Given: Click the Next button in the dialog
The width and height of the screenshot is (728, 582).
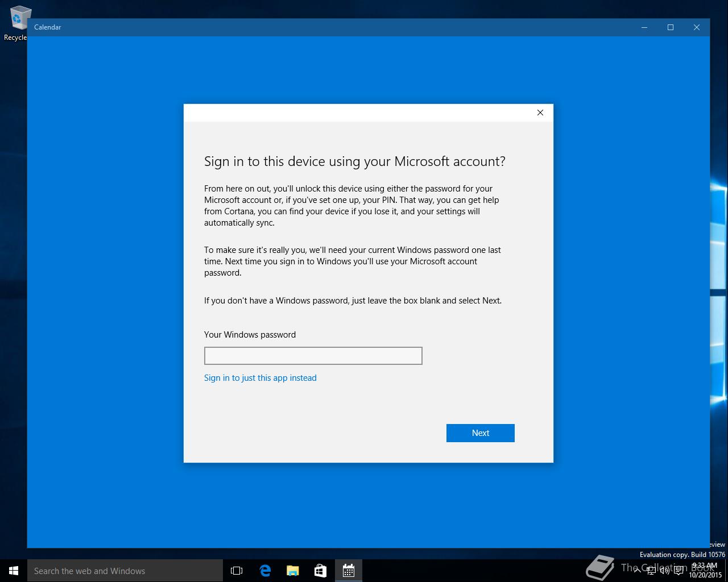Looking at the screenshot, I should coord(480,433).
